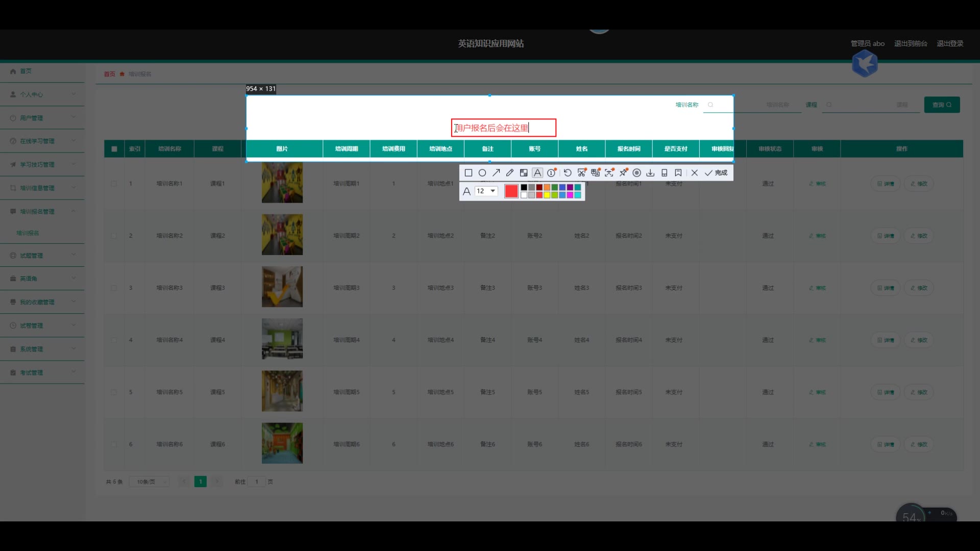The width and height of the screenshot is (980, 551).
Task: Open the 10条/页 page size dropdown
Action: point(150,482)
